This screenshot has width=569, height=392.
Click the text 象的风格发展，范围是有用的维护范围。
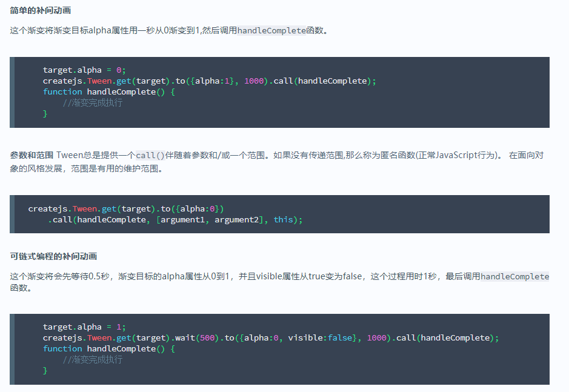(x=86, y=169)
